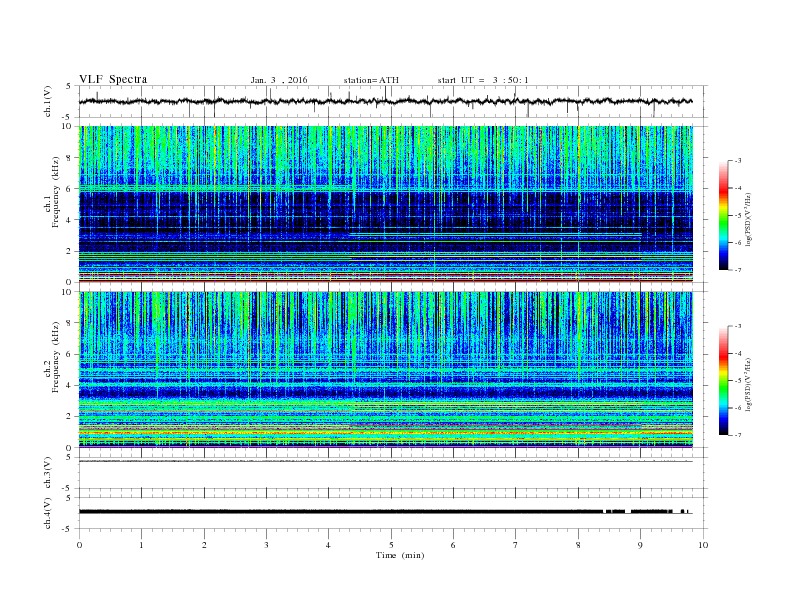Screen dimensions: 792x612
Task: Click time axis tick label "6"
Action: click(x=453, y=545)
